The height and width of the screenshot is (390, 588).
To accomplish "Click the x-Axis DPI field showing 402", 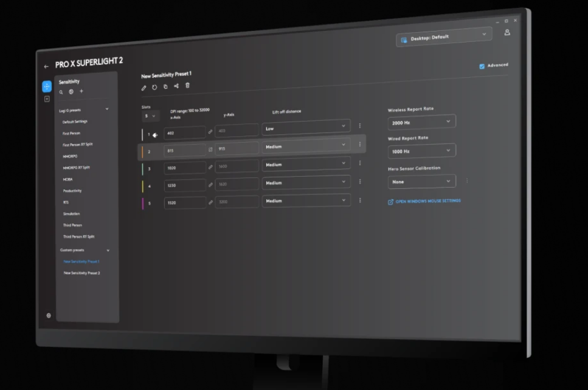I will [184, 132].
